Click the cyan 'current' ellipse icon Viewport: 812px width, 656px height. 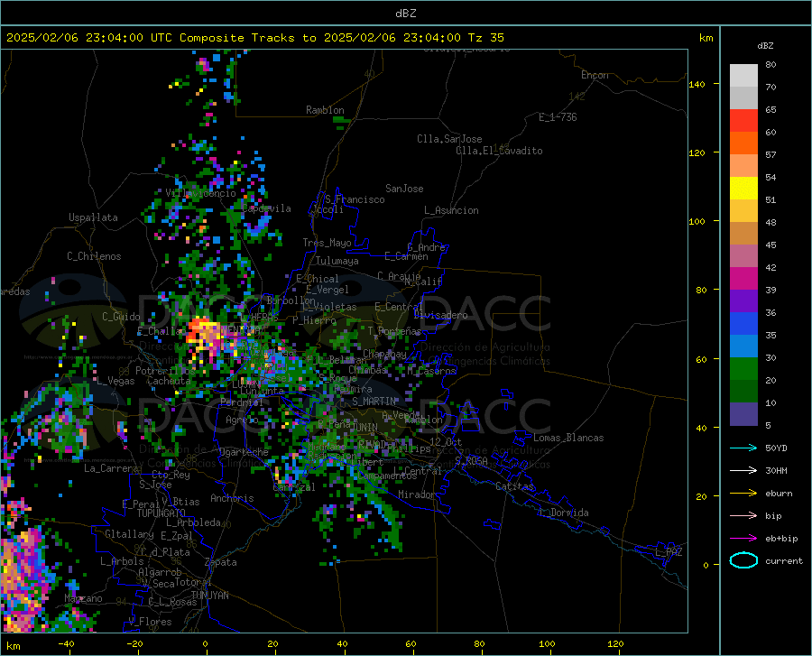coord(743,560)
